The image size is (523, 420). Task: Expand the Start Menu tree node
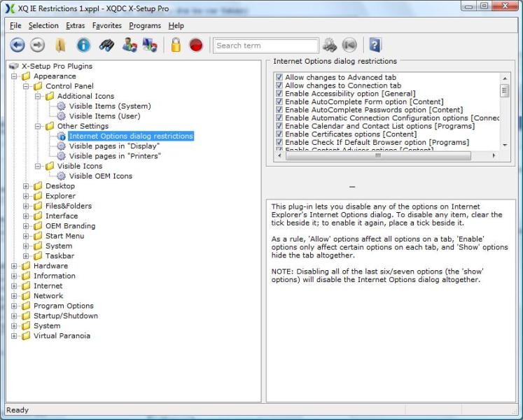(26, 236)
